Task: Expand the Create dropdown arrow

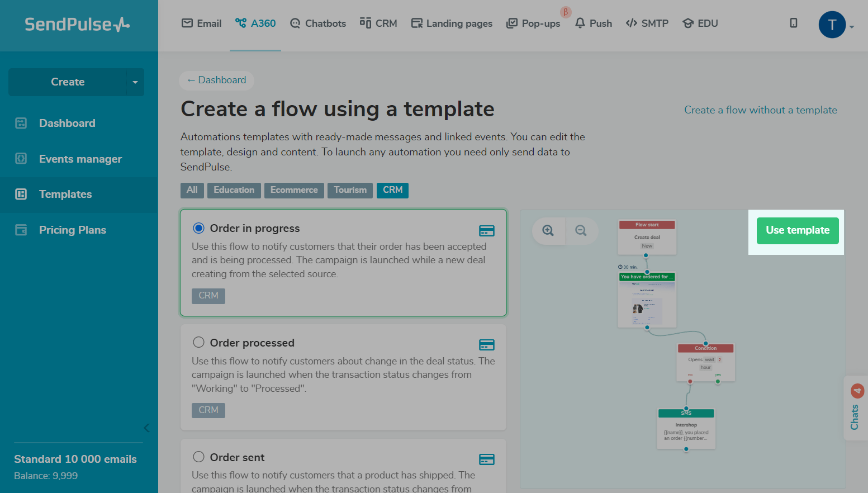Action: click(x=135, y=82)
